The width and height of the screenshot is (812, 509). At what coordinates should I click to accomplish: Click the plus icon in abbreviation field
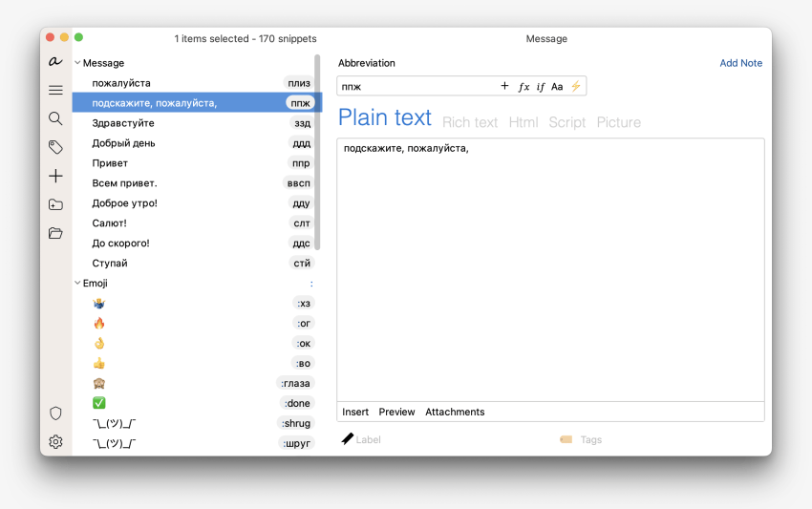pyautogui.click(x=504, y=86)
